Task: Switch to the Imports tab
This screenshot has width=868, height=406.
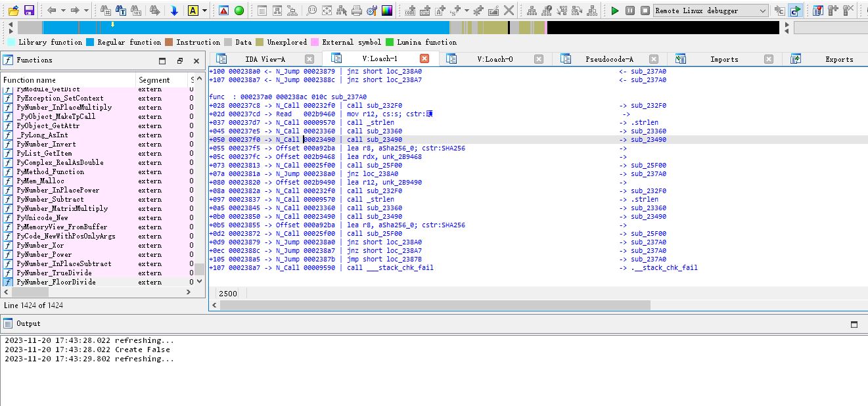Action: (x=724, y=59)
